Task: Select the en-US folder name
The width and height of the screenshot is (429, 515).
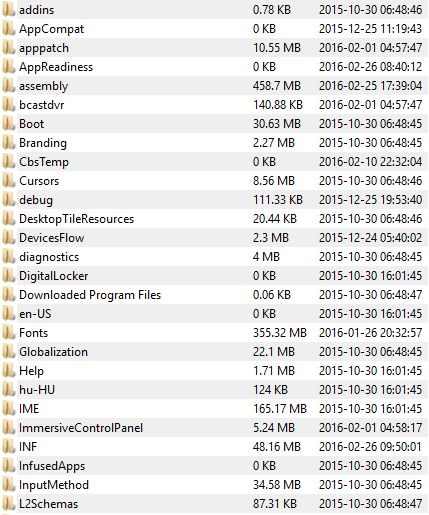Action: coord(35,314)
